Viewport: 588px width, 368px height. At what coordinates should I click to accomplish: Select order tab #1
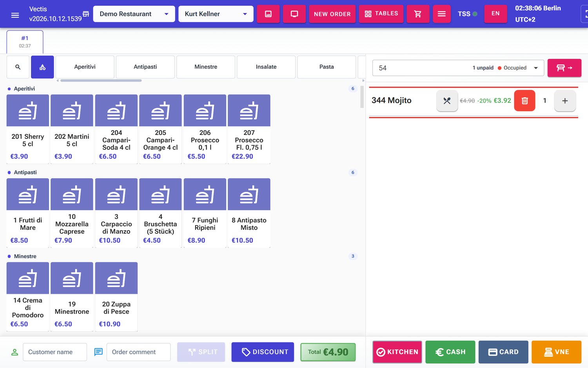pyautogui.click(x=25, y=42)
